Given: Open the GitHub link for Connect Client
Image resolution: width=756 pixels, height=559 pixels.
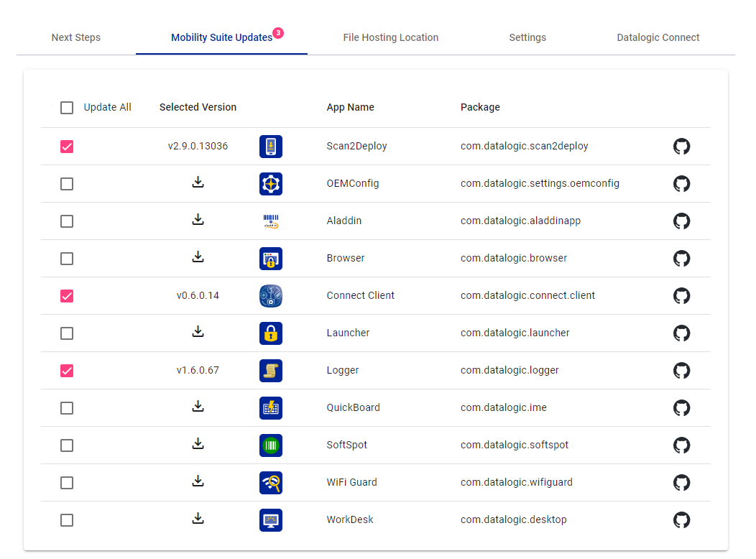Looking at the screenshot, I should click(681, 295).
